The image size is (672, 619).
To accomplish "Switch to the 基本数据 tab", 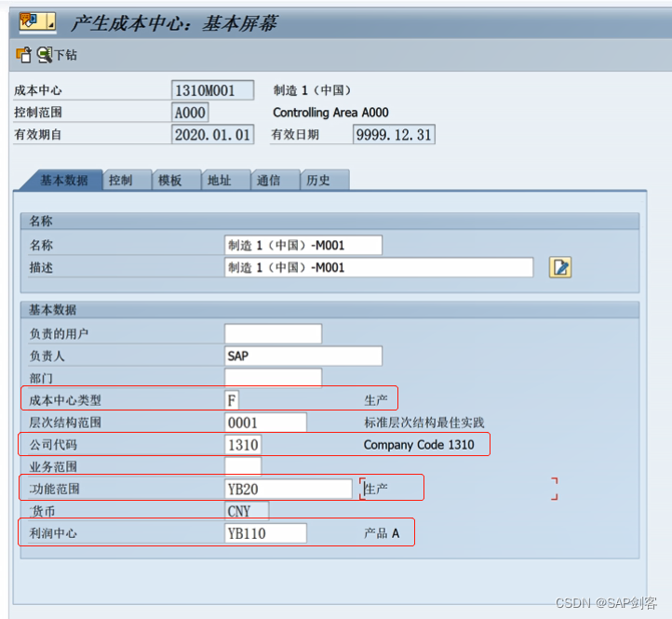I will pyautogui.click(x=64, y=180).
